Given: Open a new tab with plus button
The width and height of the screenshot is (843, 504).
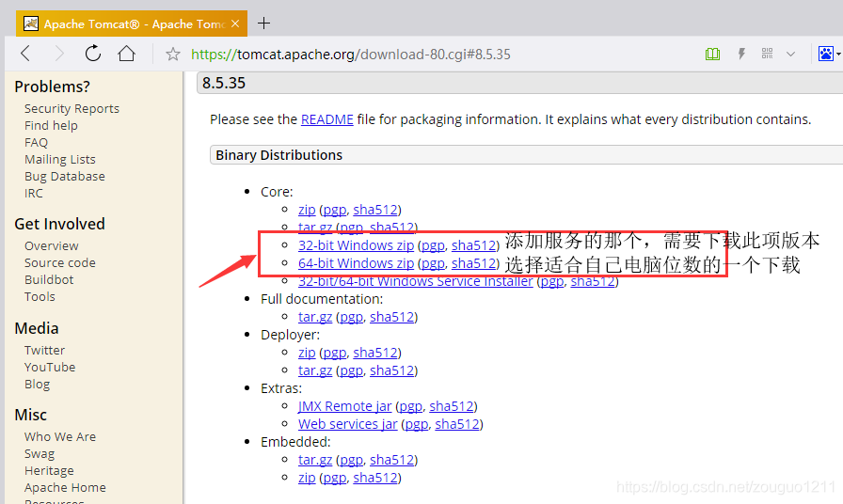Looking at the screenshot, I should 263,24.
